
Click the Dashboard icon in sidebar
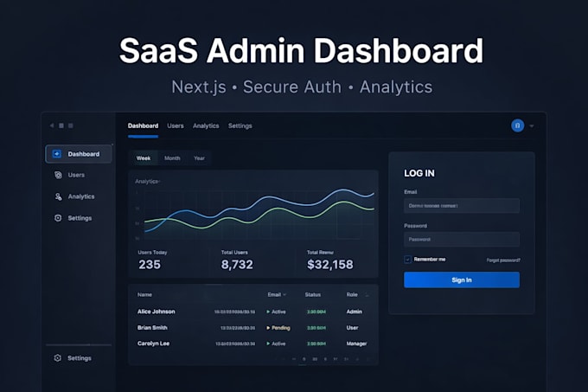pyautogui.click(x=56, y=154)
